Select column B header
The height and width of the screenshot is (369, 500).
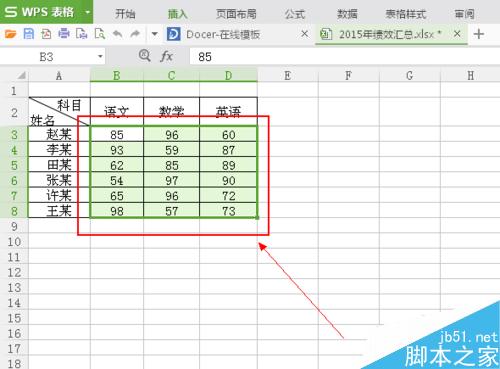point(117,76)
